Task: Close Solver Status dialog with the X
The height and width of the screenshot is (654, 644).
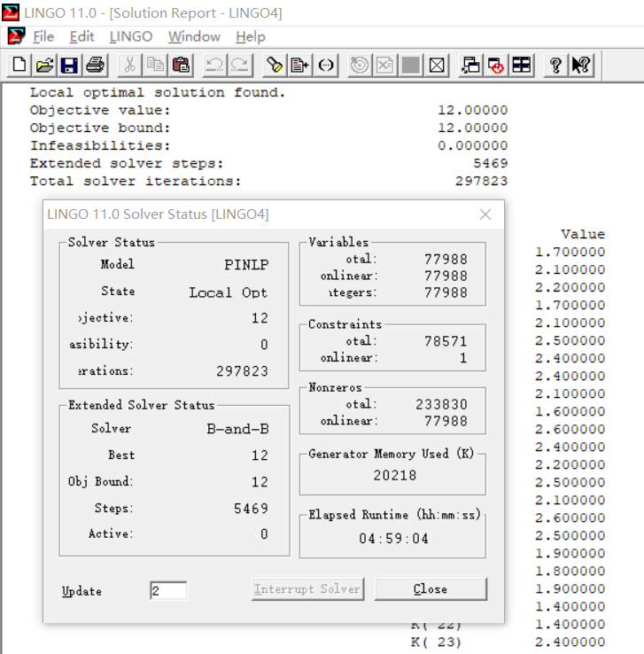Action: 485,214
